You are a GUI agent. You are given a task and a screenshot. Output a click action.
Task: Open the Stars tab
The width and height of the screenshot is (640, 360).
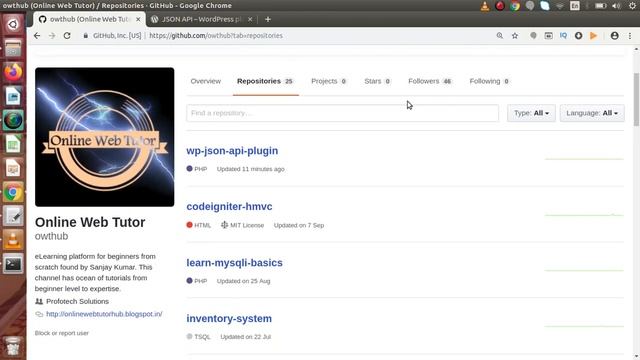point(377,81)
